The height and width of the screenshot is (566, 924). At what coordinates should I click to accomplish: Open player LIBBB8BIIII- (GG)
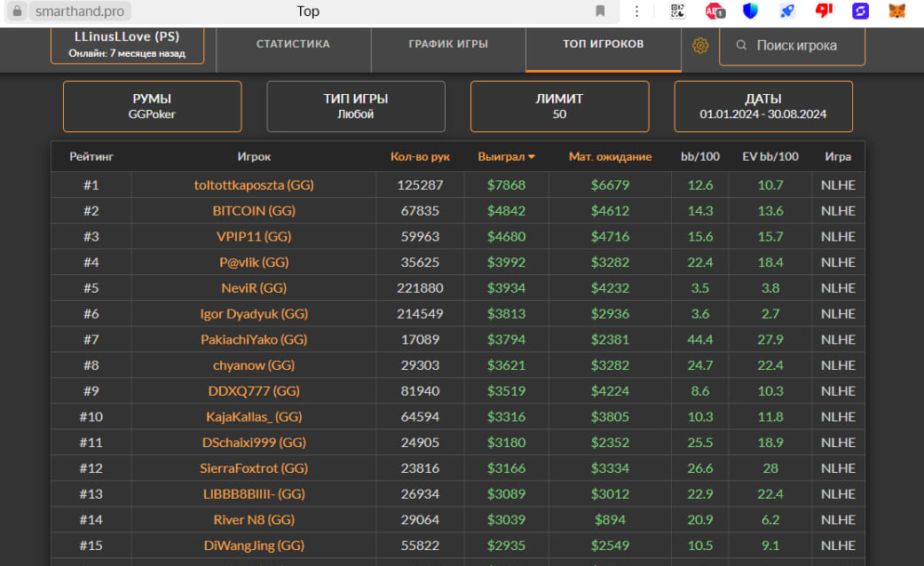point(254,494)
